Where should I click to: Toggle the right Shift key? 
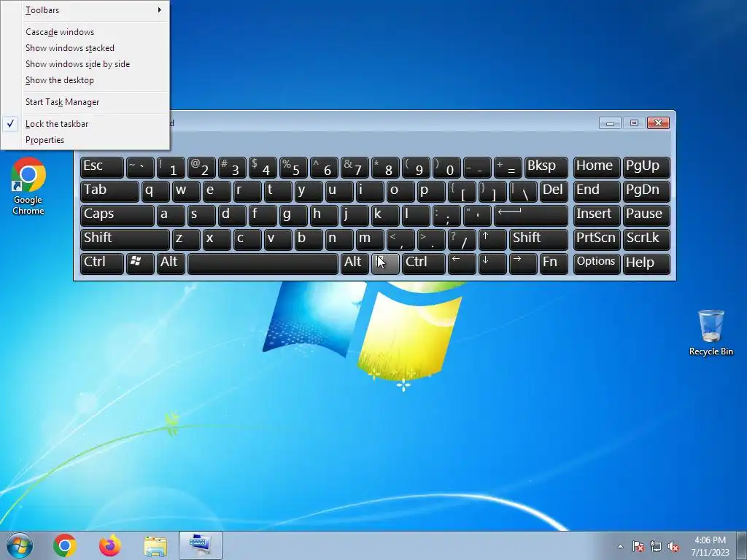point(539,239)
